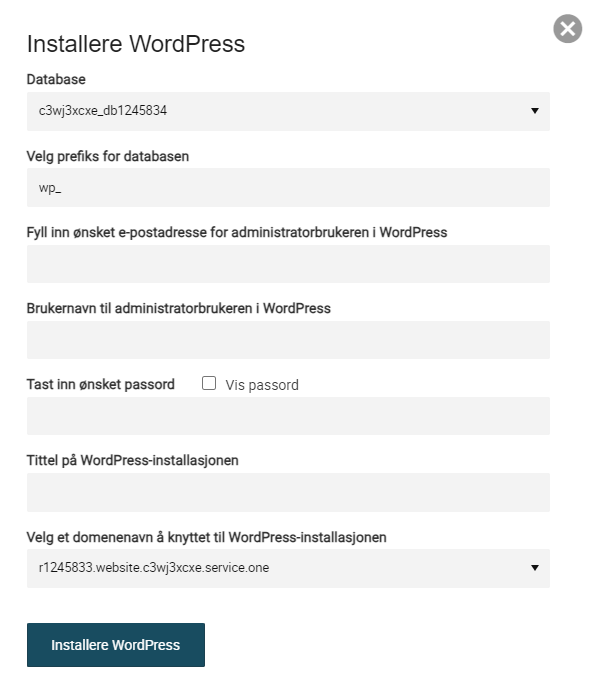Click the wp_ database prefix field

pos(288,187)
